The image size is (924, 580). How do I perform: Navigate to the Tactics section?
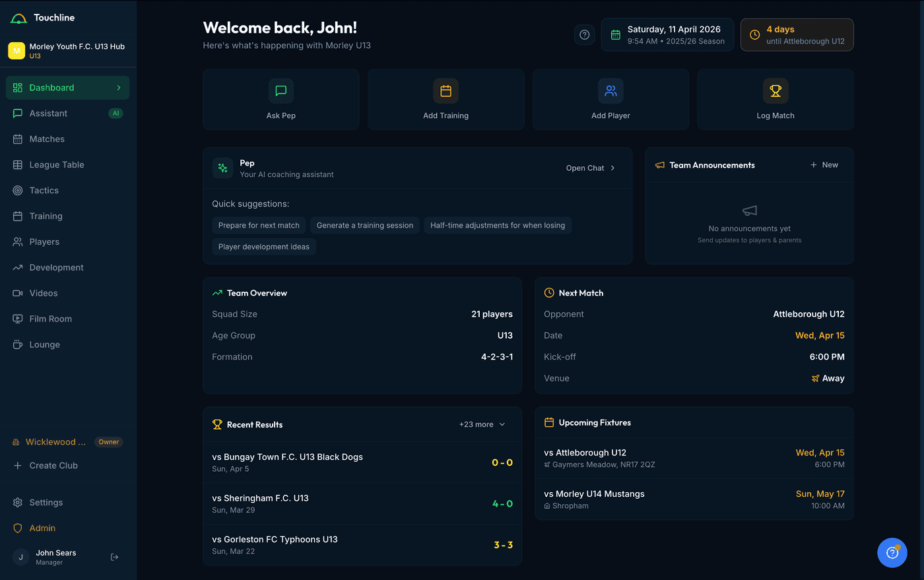point(68,191)
